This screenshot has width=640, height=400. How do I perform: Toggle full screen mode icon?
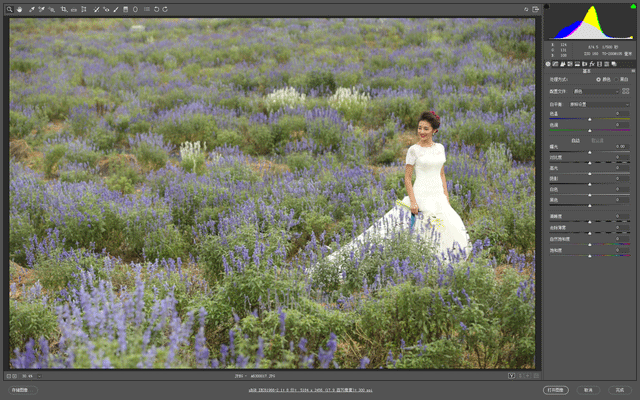tap(536, 9)
